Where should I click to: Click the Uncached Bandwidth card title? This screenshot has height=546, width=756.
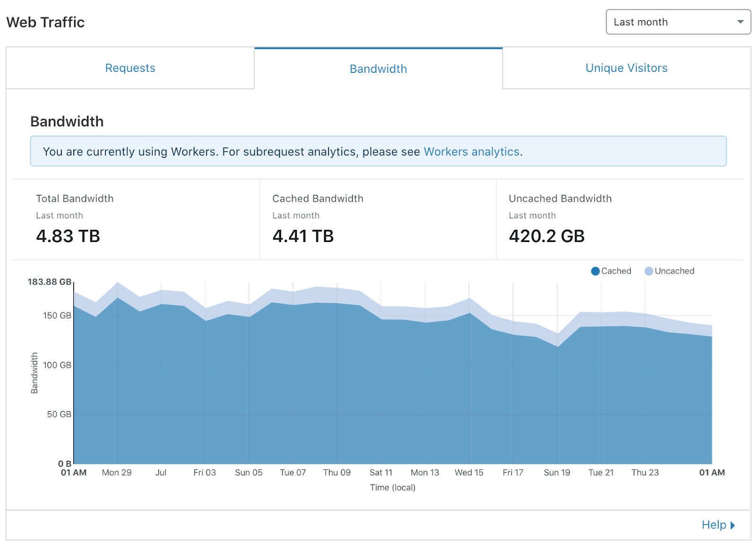(560, 199)
